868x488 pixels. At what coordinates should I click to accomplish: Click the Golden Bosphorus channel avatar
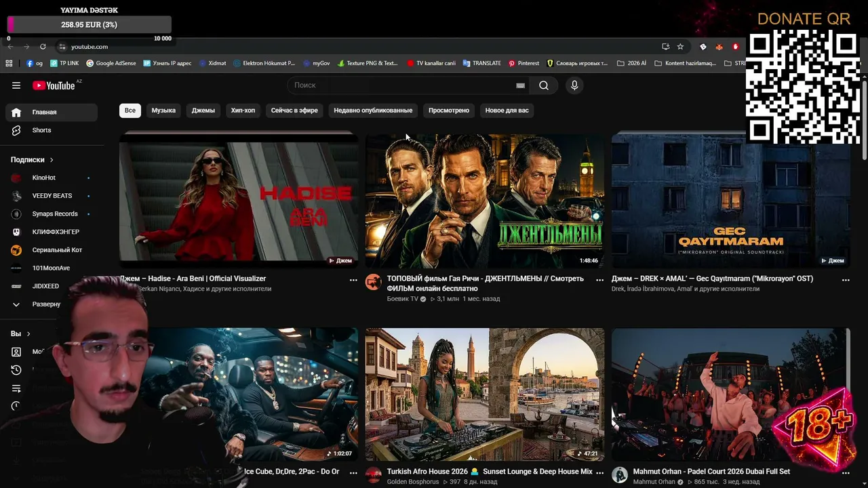point(374,475)
